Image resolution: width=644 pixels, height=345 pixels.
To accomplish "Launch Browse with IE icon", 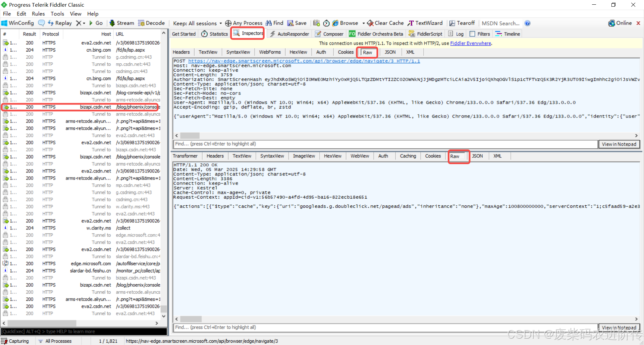I will [345, 23].
